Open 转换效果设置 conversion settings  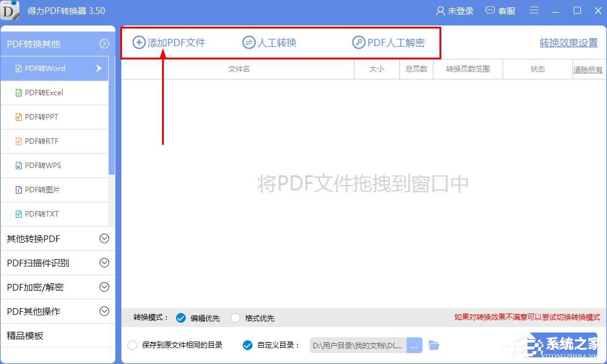click(568, 43)
